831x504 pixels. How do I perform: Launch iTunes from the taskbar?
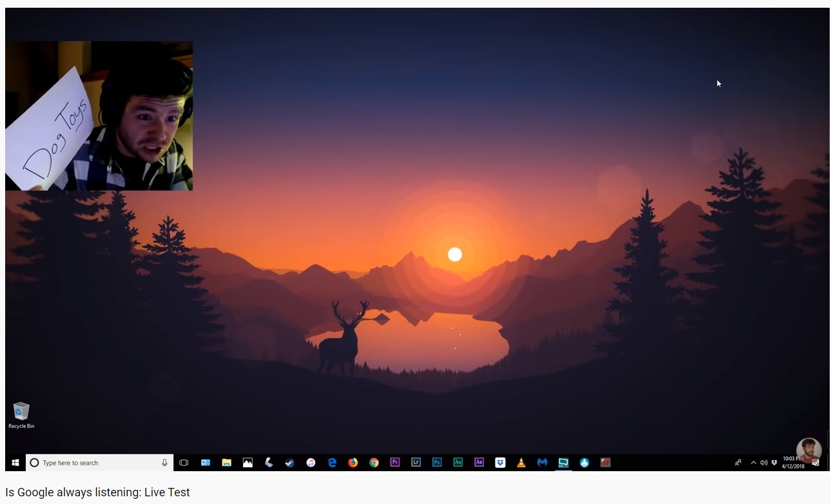coord(310,463)
